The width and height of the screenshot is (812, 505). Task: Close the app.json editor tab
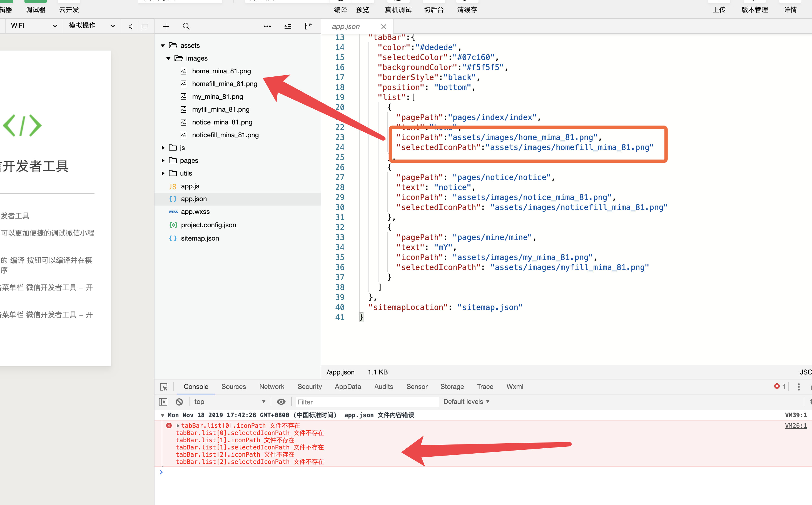pos(383,26)
